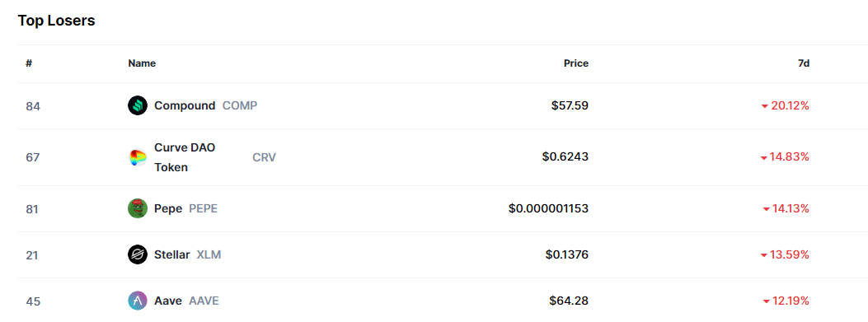This screenshot has width=868, height=322.
Task: Click red down arrow beside 20.12%
Action: pos(765,106)
